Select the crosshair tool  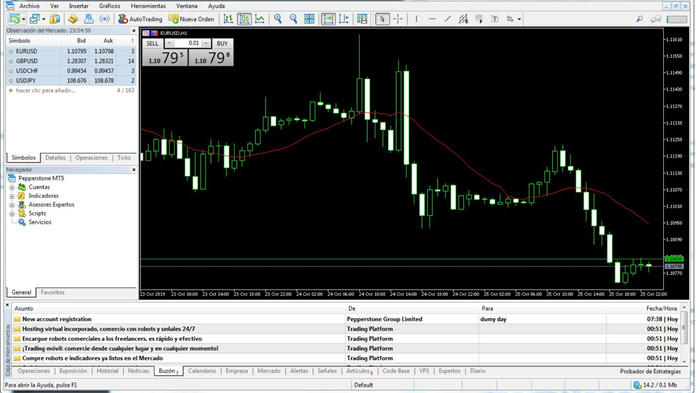pyautogui.click(x=398, y=19)
